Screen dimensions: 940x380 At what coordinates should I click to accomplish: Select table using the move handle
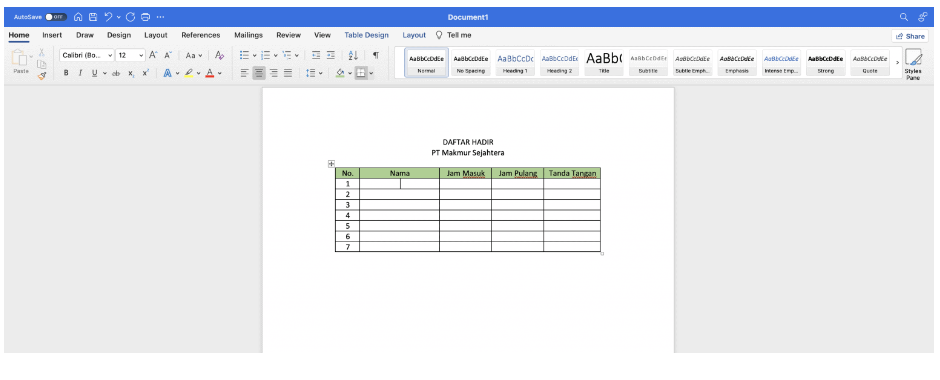(332, 163)
